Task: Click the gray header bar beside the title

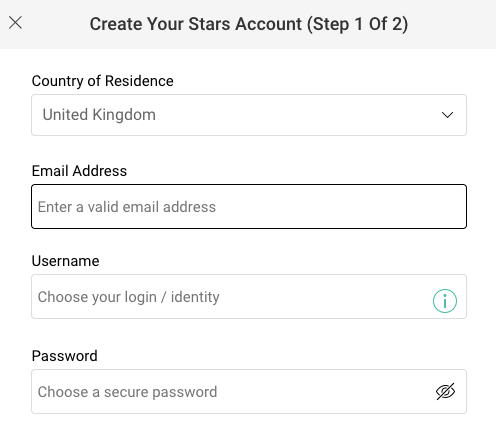Action: click(450, 24)
